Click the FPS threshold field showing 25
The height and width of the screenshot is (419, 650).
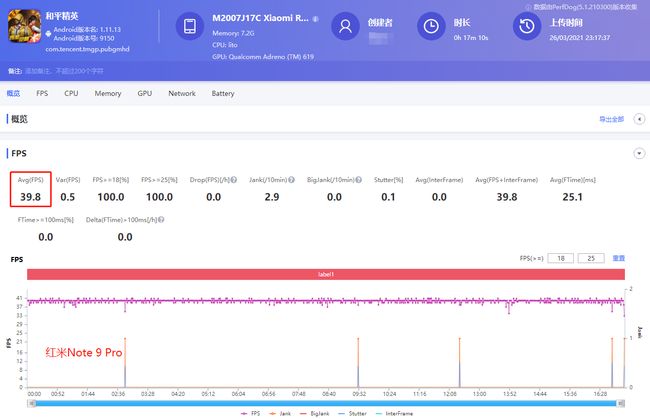[x=591, y=257]
